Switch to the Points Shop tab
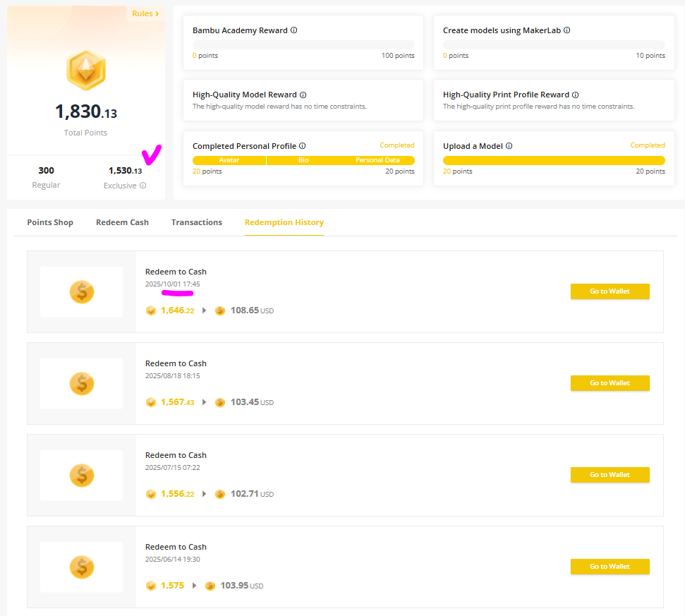 coord(50,223)
